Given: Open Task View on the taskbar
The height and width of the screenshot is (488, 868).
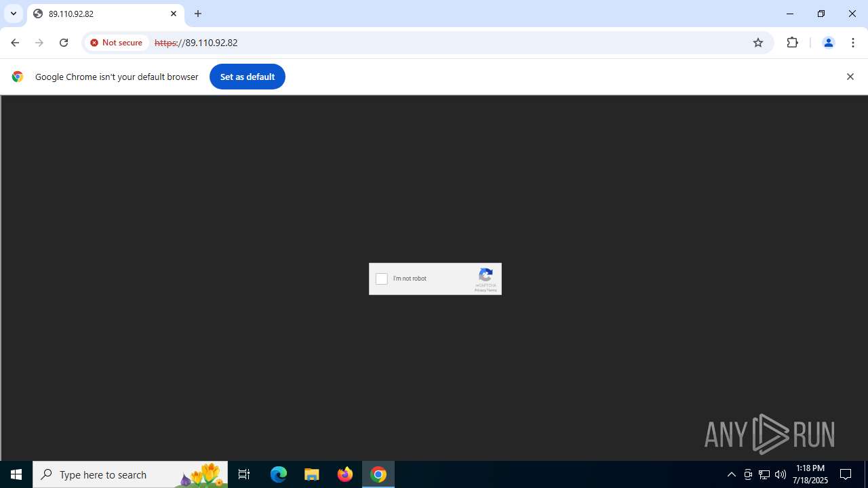Looking at the screenshot, I should pos(244,474).
